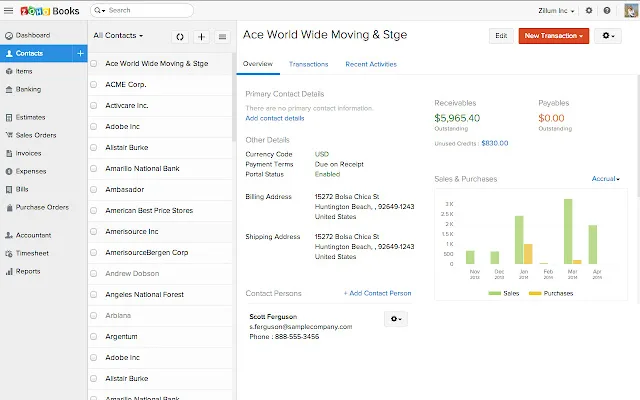The height and width of the screenshot is (400, 640).
Task: Click the Edit button for this contact
Action: click(x=501, y=36)
